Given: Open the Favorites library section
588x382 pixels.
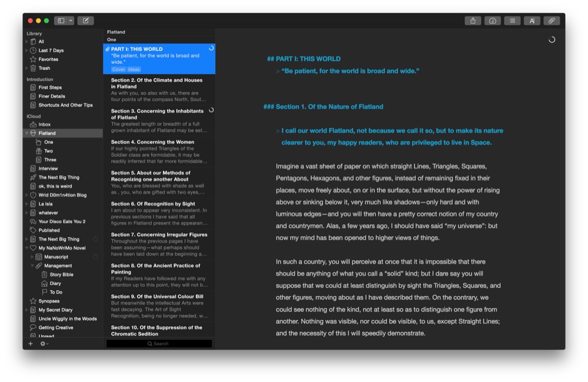Looking at the screenshot, I should [48, 59].
